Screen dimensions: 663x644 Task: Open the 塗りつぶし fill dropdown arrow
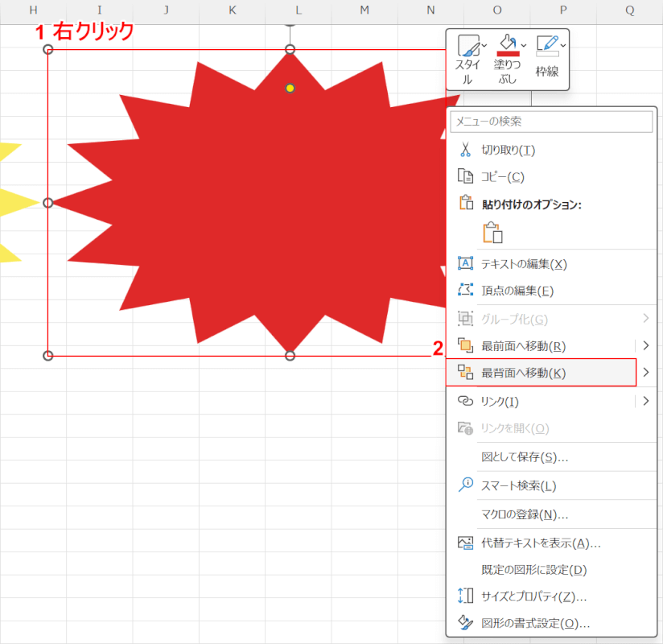click(524, 44)
